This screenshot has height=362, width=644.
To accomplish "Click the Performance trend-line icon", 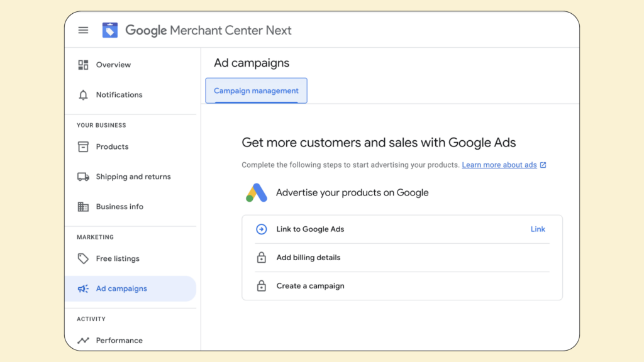I will 83,340.
